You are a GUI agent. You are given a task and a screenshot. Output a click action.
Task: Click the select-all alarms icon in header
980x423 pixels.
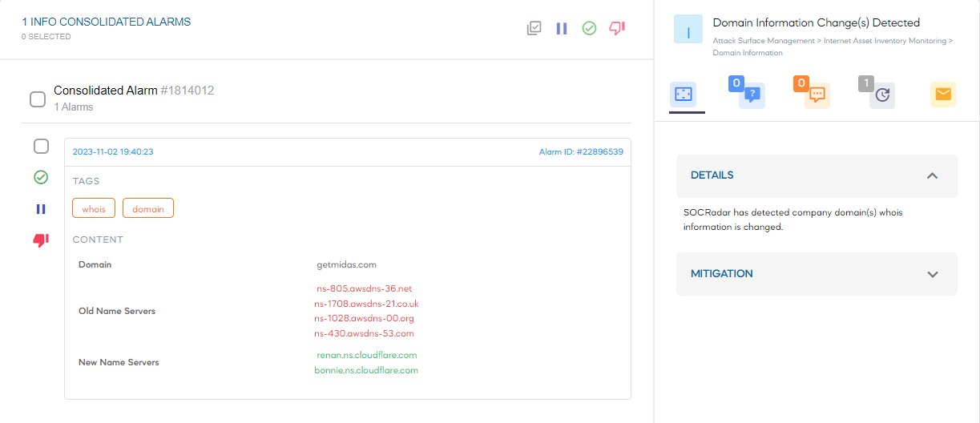coord(534,28)
